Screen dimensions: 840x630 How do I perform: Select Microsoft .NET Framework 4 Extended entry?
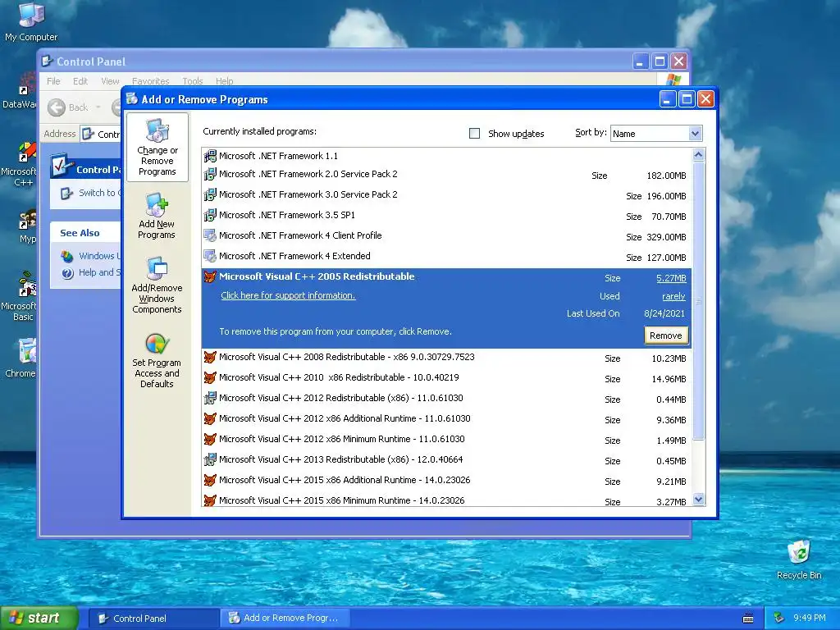click(447, 256)
